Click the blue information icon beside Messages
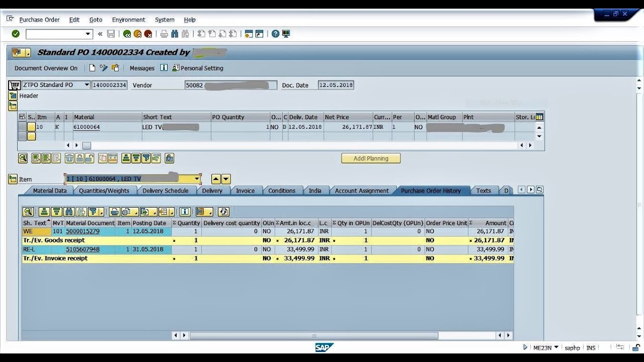The image size is (644, 362). pos(164,68)
